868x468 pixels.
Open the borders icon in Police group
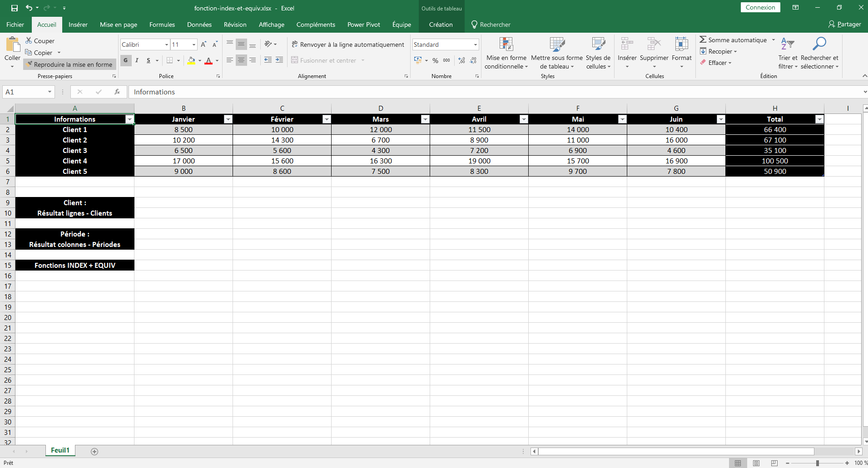click(x=169, y=60)
